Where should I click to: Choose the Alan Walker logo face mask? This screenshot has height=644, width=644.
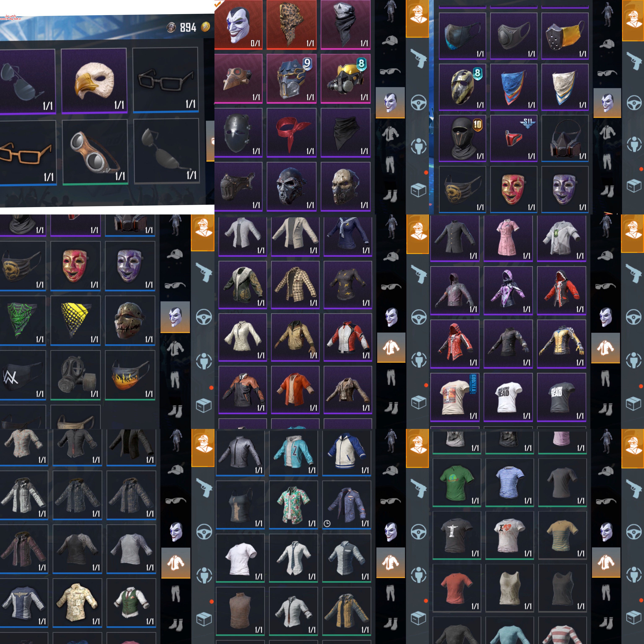click(x=22, y=375)
